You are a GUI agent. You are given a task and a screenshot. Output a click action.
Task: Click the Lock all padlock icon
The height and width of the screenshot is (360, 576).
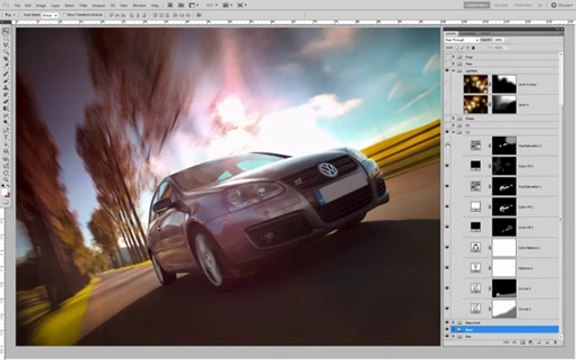click(x=473, y=48)
